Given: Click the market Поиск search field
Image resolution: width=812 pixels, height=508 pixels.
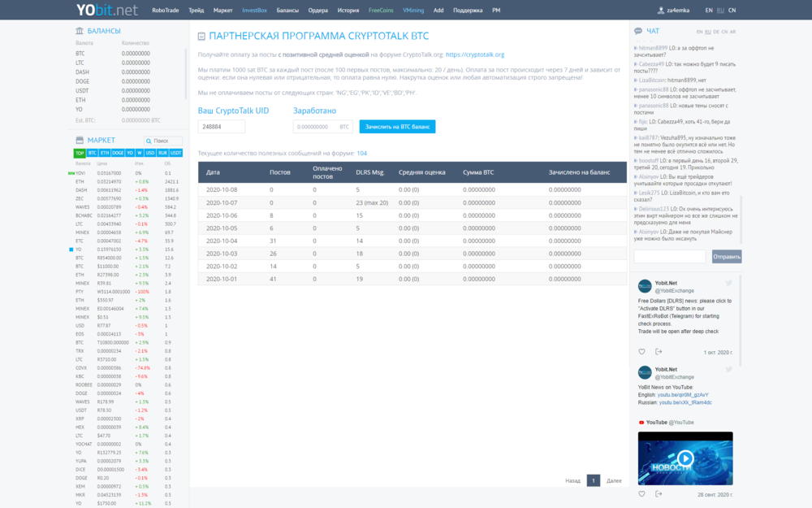Looking at the screenshot, I should 163,141.
